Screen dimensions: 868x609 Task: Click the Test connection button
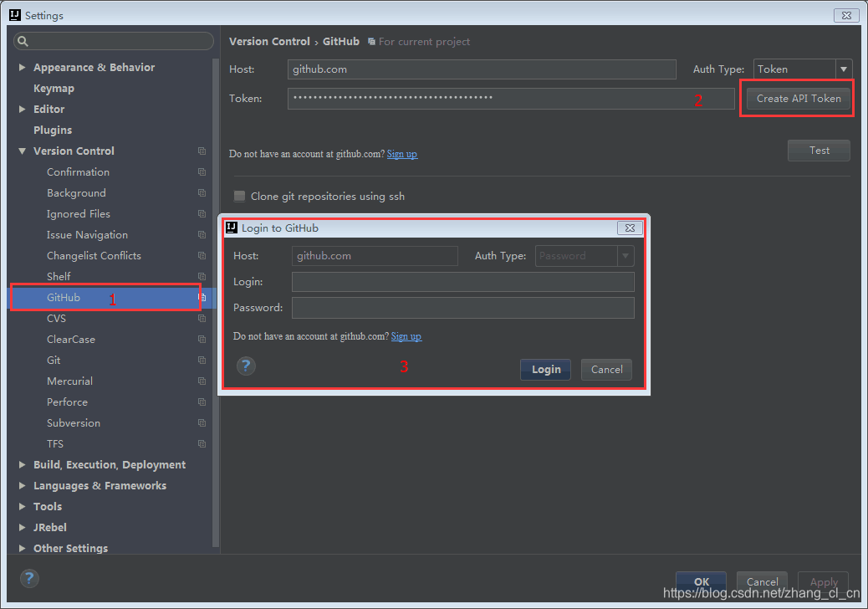click(x=819, y=151)
